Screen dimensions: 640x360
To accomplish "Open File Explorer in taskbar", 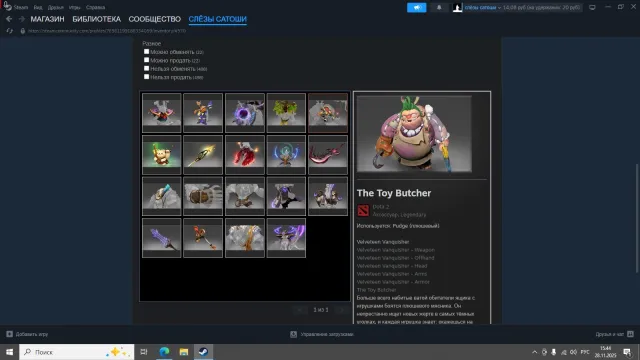I will pos(184,352).
